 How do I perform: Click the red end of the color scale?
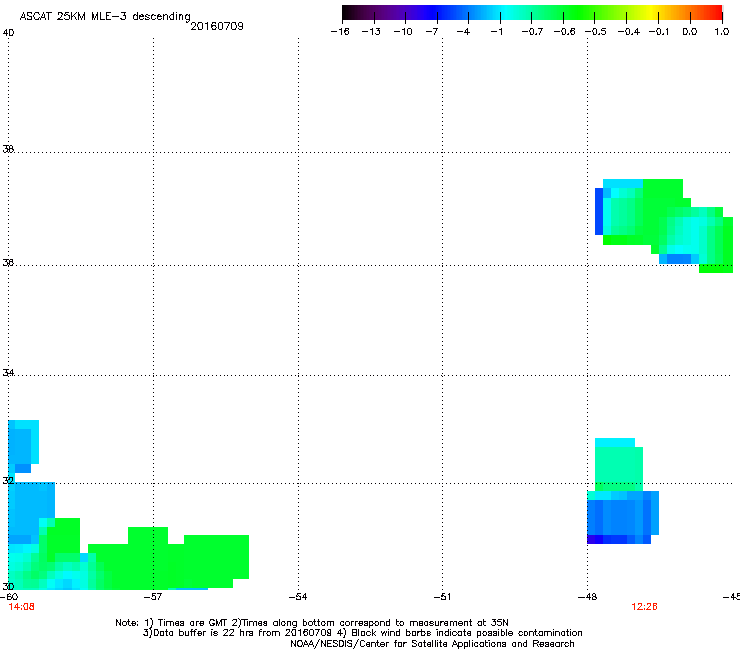click(715, 13)
